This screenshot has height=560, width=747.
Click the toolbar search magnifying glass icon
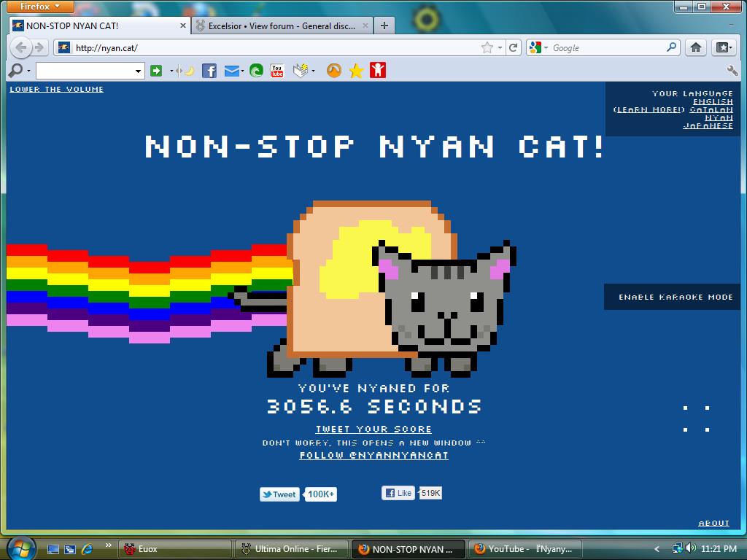15,71
